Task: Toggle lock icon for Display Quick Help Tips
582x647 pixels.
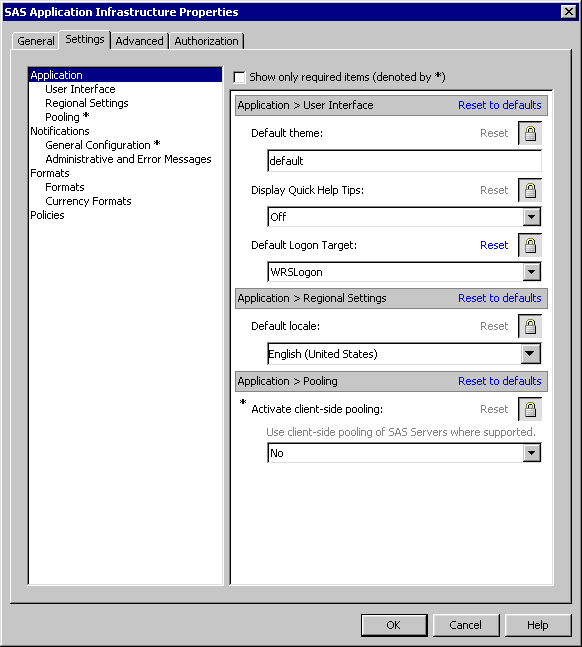Action: coord(530,190)
